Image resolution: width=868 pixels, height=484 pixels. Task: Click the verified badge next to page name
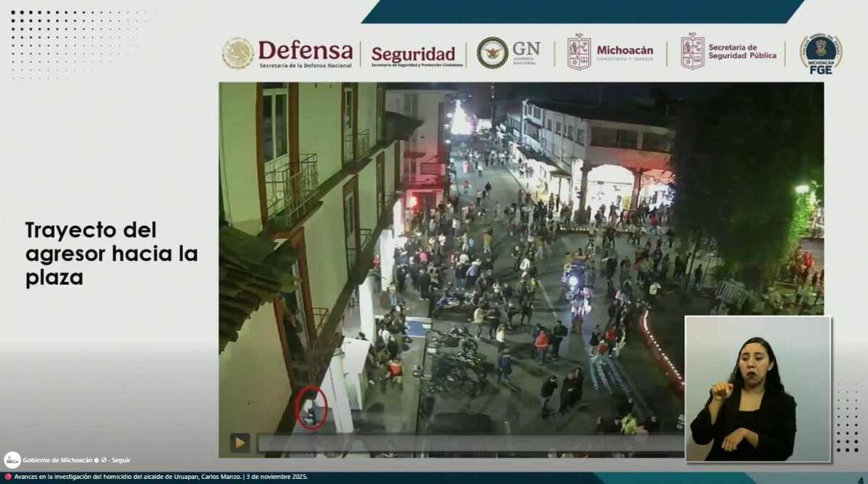[97, 460]
